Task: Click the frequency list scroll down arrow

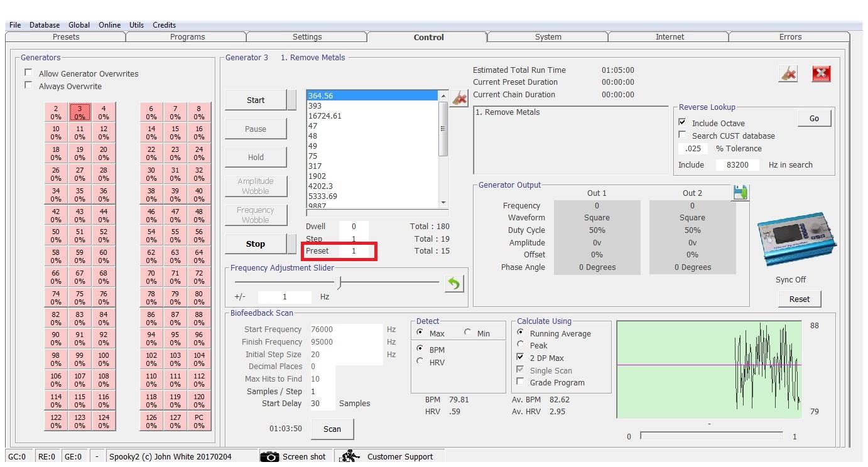Action: point(443,203)
